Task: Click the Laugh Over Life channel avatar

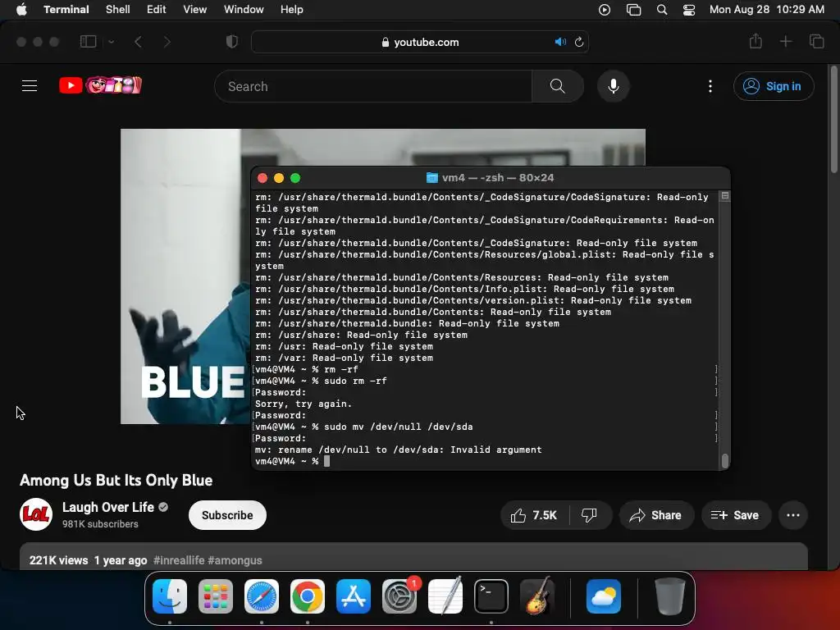Action: (x=36, y=514)
